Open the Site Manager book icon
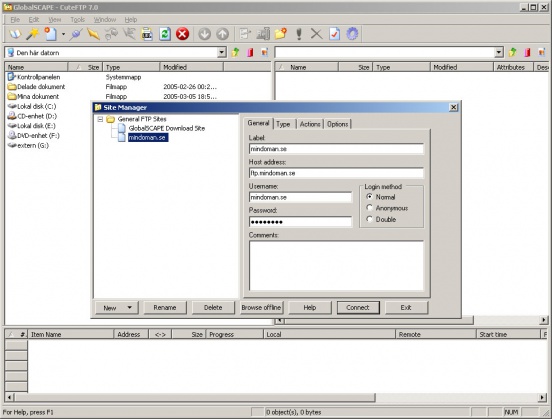 [15, 34]
